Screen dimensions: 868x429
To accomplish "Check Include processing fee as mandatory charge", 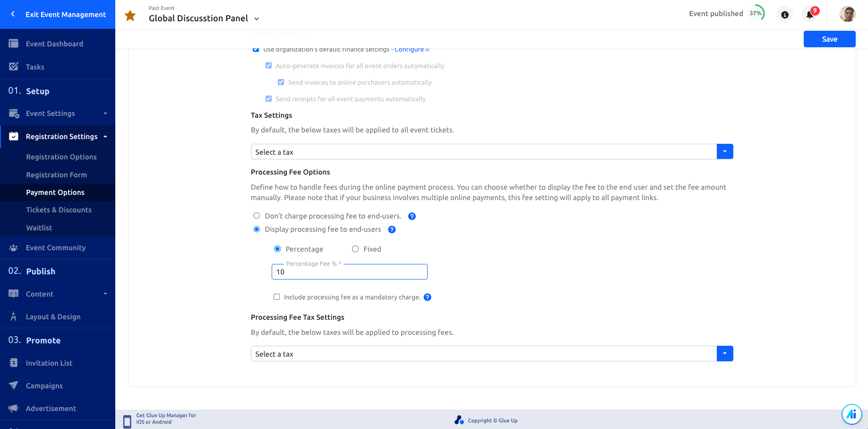I will coord(276,297).
